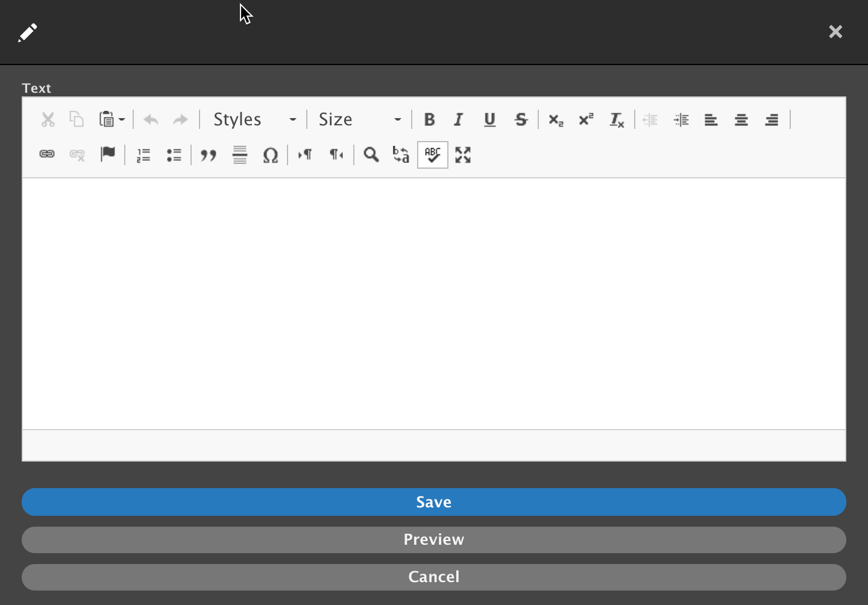Open the Styles dropdown

point(254,119)
